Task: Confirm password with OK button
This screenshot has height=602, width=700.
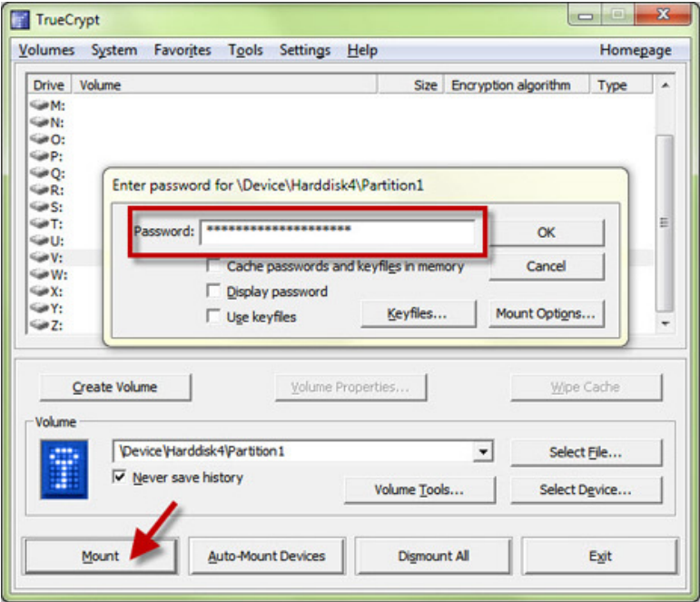Action: point(547,232)
